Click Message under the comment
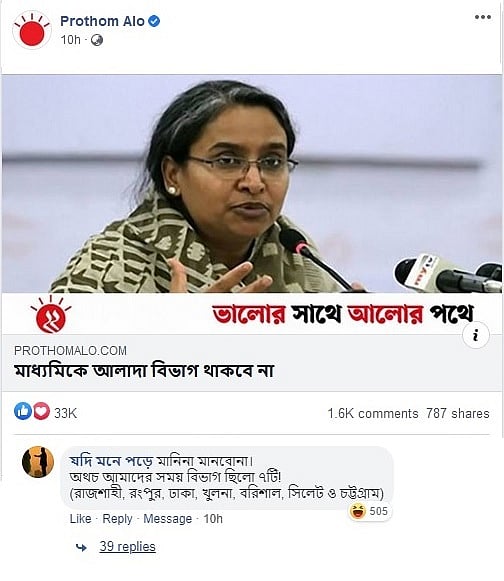Image resolution: width=504 pixels, height=581 pixels. [x=168, y=518]
